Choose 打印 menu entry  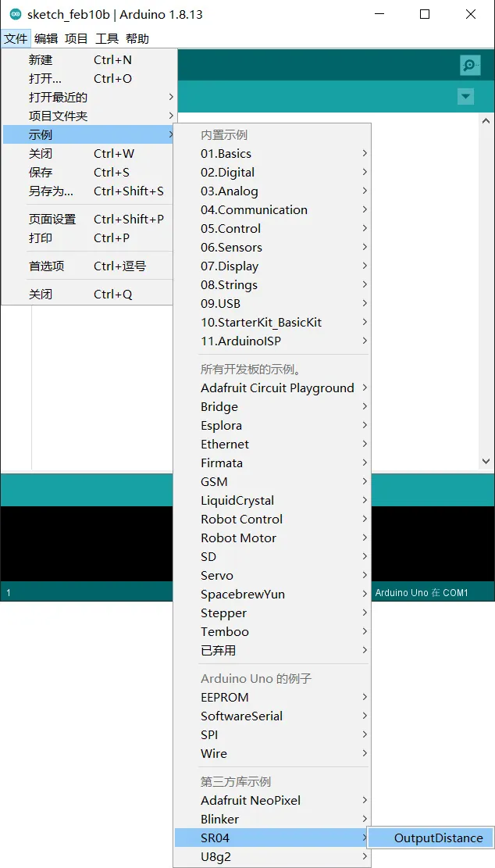90,238
